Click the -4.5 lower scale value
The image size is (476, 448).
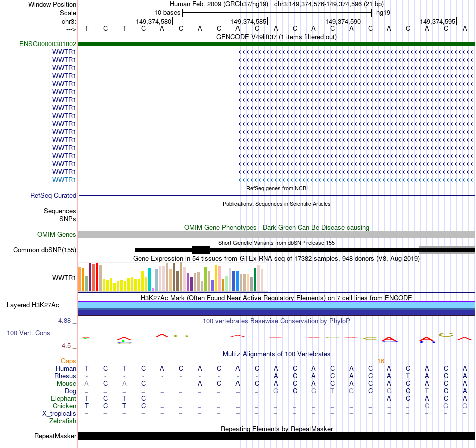click(x=65, y=346)
